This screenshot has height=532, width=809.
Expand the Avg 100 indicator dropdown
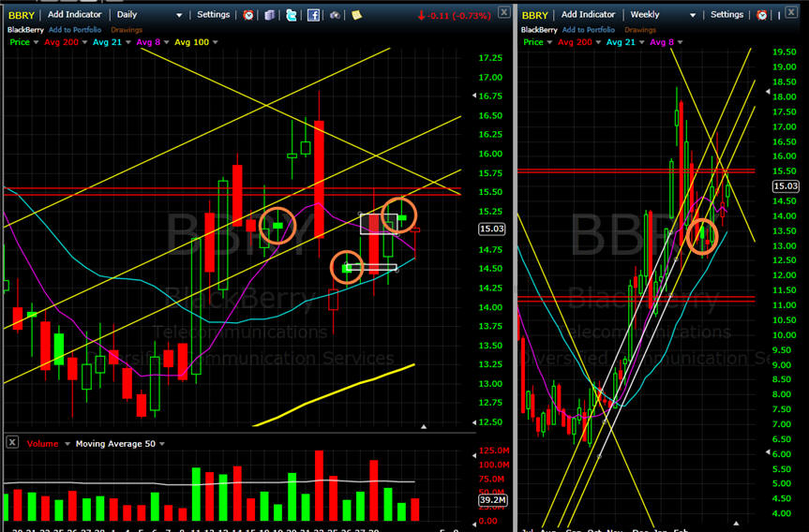pyautogui.click(x=216, y=42)
